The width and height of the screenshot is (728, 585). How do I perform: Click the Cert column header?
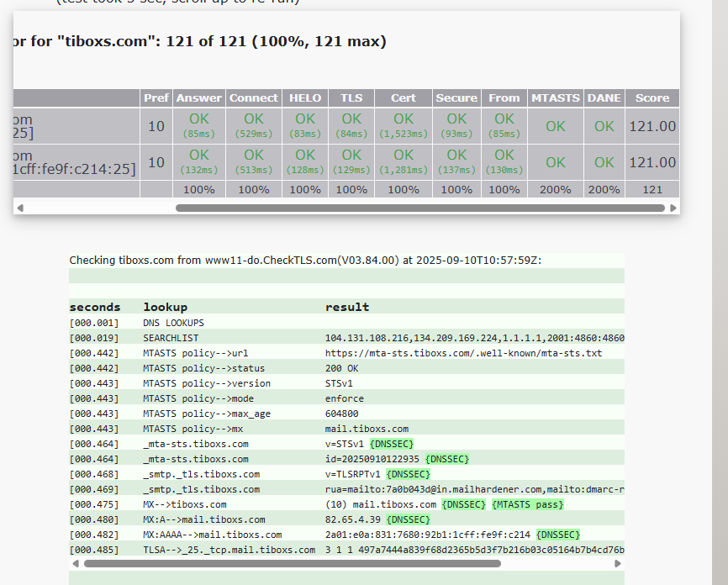pos(404,98)
